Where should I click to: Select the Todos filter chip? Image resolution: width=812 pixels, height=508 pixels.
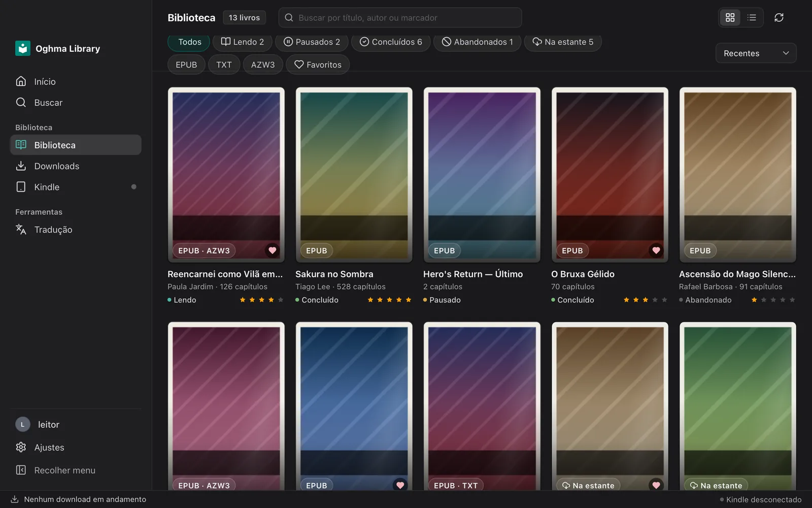pos(189,42)
